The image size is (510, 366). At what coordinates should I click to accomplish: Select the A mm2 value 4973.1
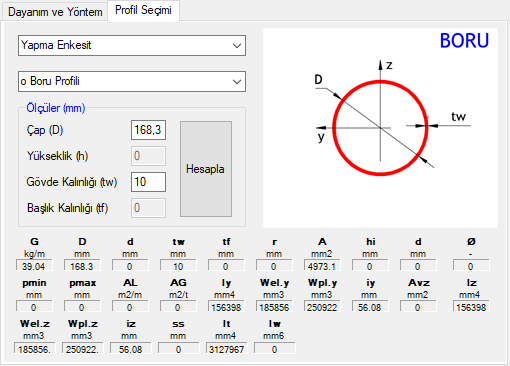point(322,266)
